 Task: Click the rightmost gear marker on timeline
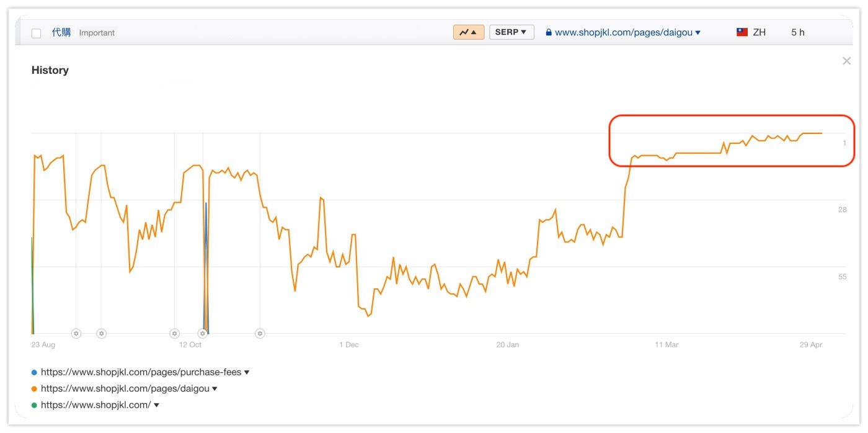point(260,334)
